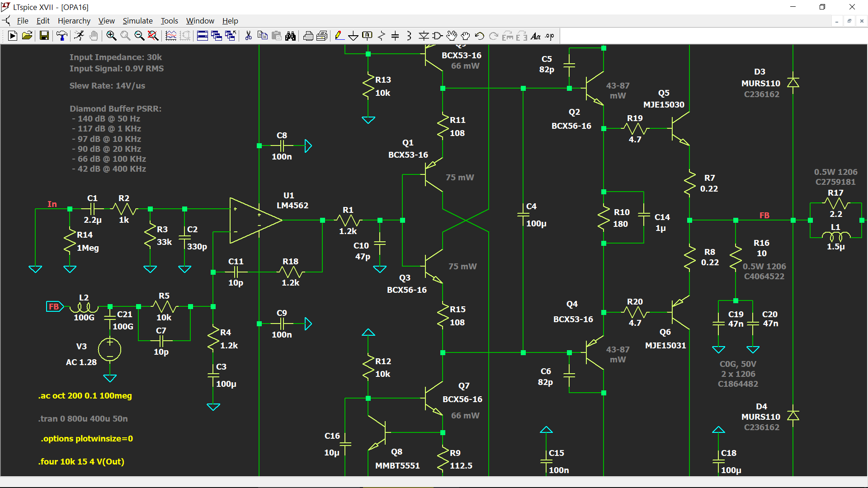Undo with the curved arrow icon
Image resolution: width=868 pixels, height=488 pixels.
tap(480, 36)
